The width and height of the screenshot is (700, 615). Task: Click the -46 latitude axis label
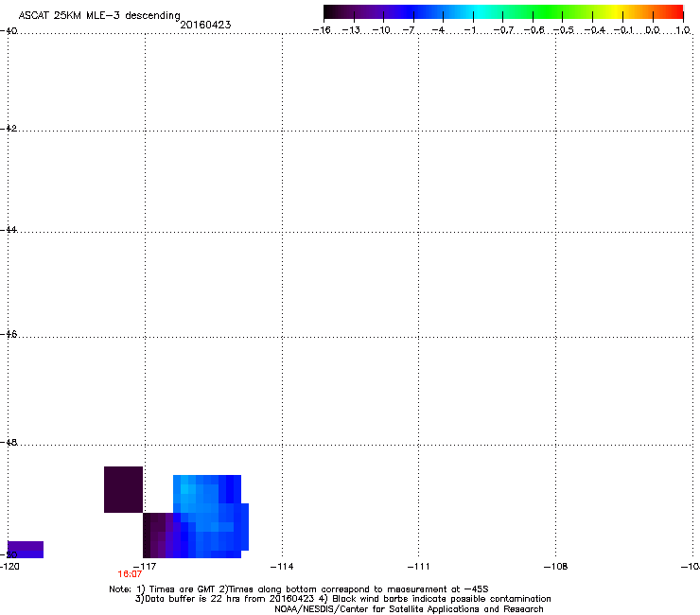(9, 334)
